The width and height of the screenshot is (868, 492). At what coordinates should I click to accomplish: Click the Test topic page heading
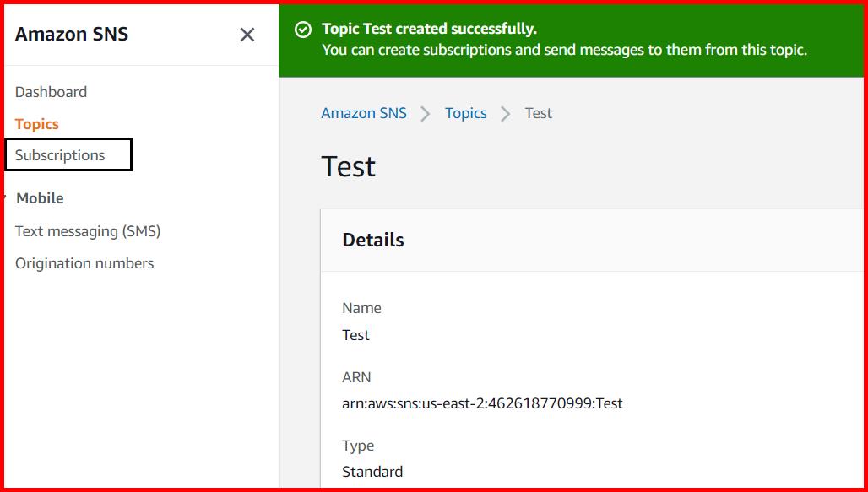(x=347, y=166)
